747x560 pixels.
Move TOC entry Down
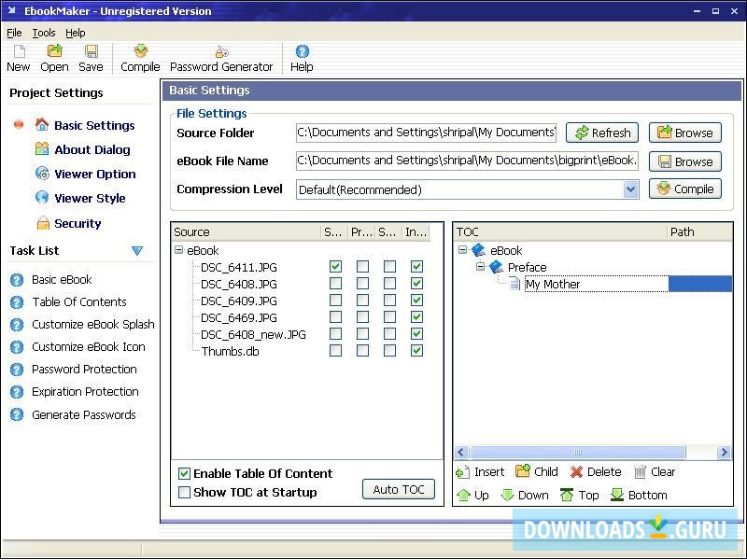point(525,496)
